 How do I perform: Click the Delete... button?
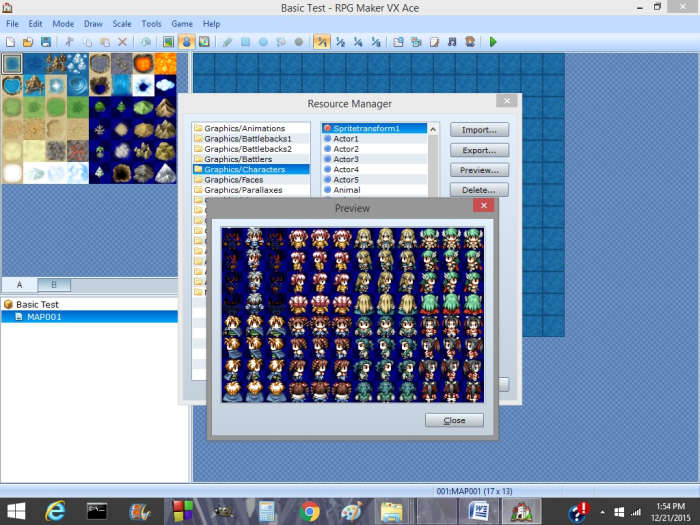tap(479, 190)
